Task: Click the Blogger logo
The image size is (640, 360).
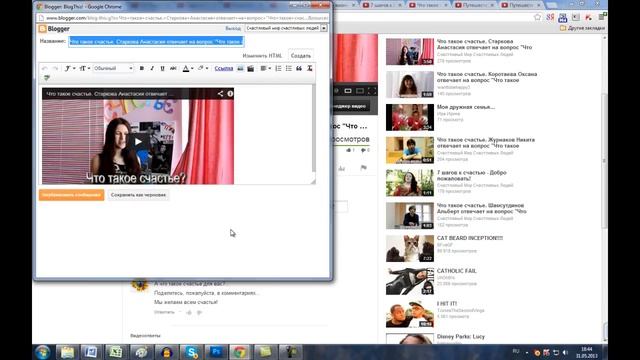Action: coord(54,29)
